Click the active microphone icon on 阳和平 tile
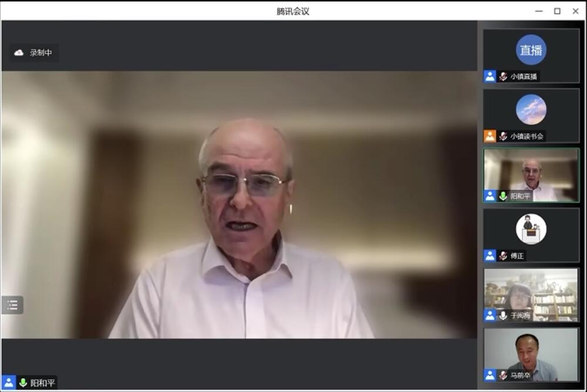 coord(503,196)
